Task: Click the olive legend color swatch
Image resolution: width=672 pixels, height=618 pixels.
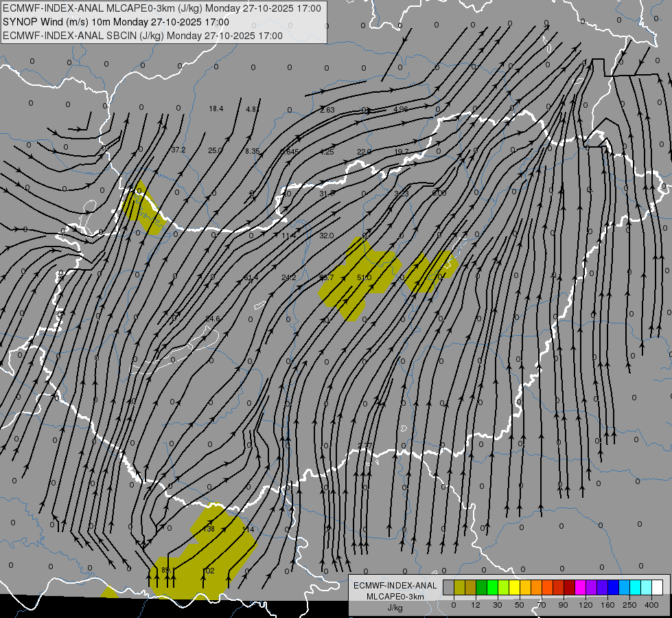Action: point(459,588)
